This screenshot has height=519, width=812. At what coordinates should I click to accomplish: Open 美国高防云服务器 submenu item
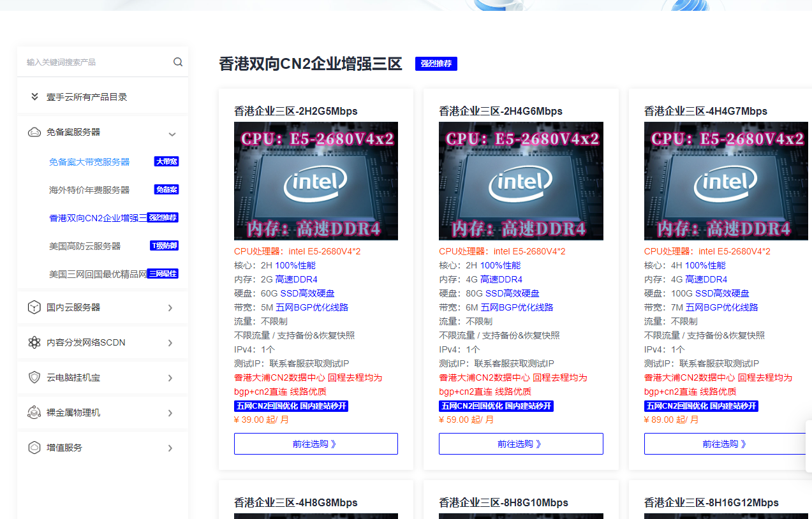click(85, 246)
